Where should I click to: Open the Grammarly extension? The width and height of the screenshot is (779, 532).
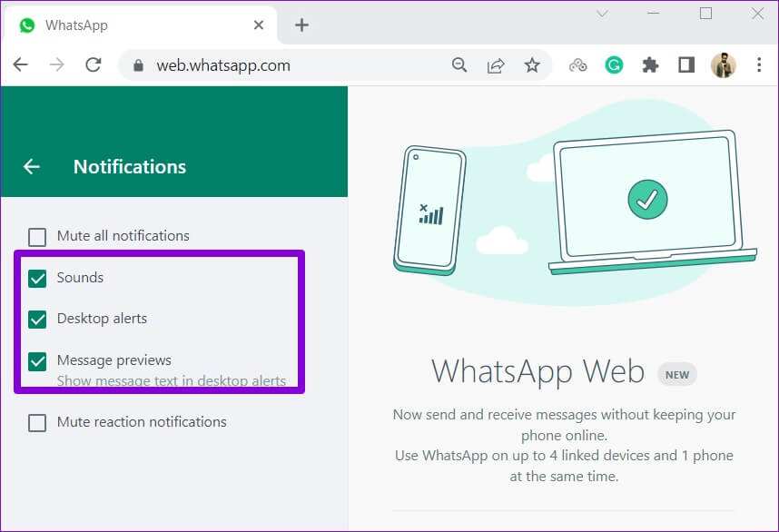coord(614,65)
